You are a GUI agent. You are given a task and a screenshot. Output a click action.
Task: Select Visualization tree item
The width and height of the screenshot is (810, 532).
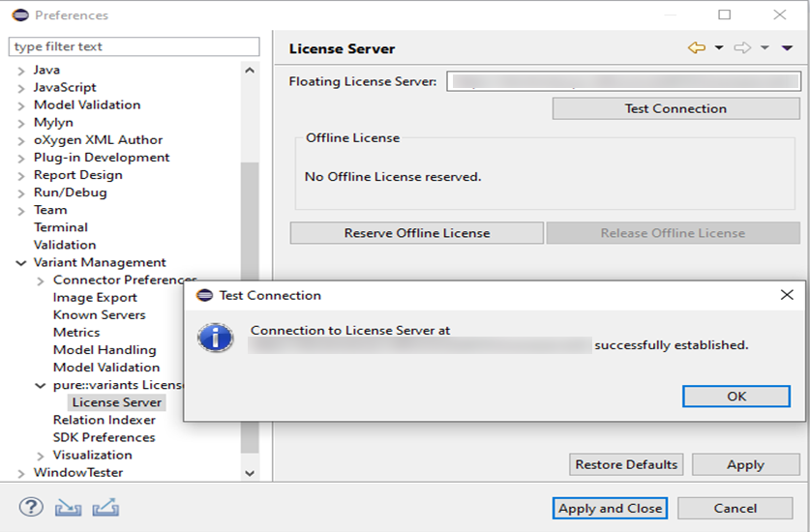(x=93, y=455)
